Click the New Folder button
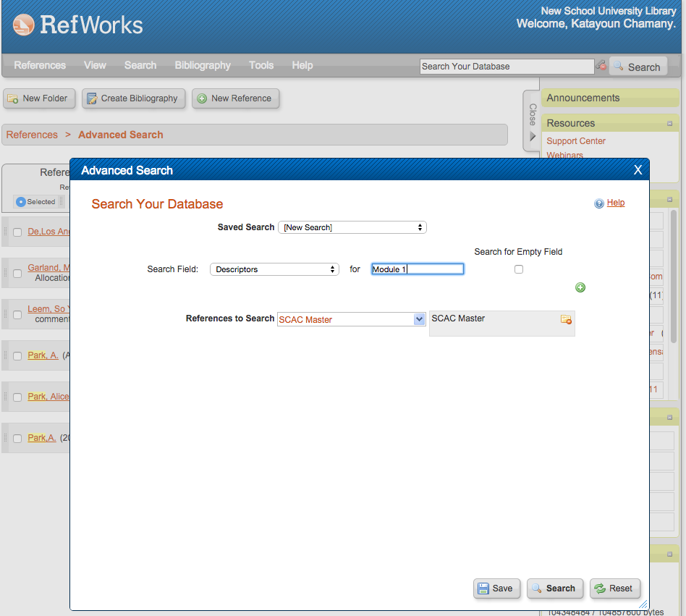Image resolution: width=686 pixels, height=616 pixels. coord(39,98)
